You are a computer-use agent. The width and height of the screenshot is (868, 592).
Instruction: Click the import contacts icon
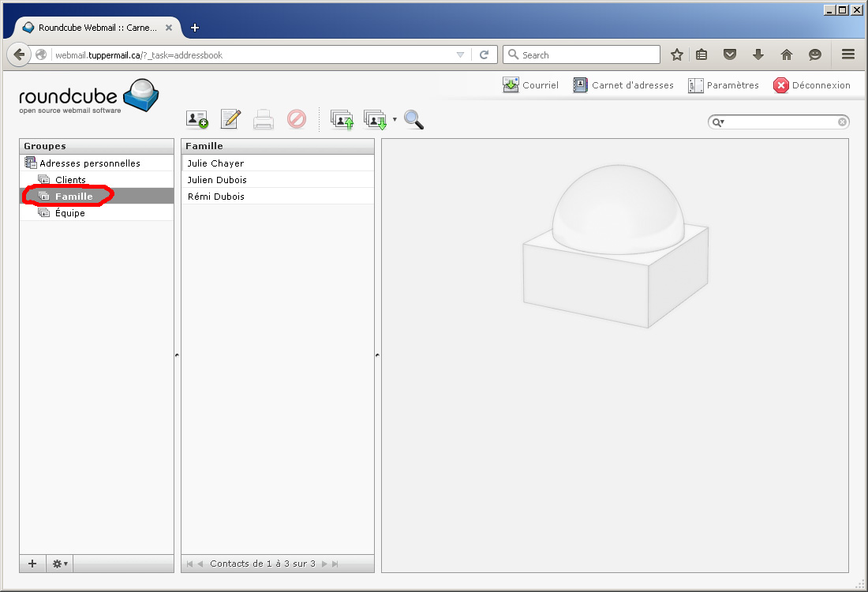pyautogui.click(x=342, y=120)
